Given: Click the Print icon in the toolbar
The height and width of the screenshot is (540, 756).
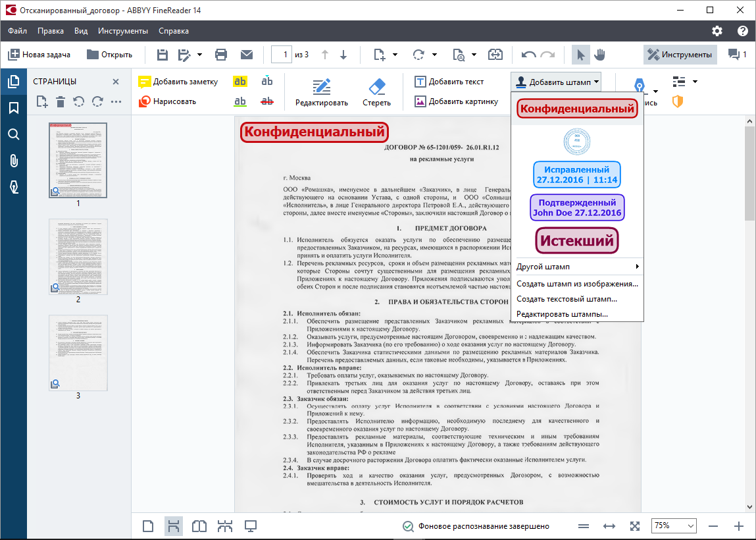Looking at the screenshot, I should 221,55.
